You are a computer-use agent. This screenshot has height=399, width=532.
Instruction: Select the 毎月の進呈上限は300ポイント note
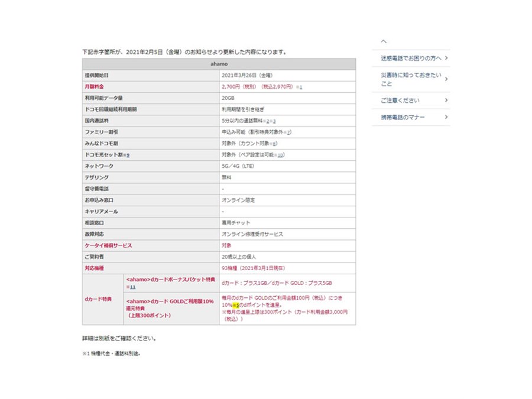pos(285,315)
